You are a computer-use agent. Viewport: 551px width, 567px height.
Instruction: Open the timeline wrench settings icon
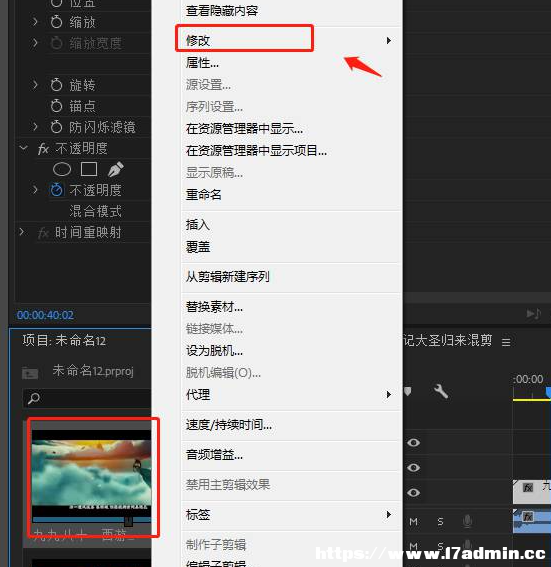click(441, 392)
